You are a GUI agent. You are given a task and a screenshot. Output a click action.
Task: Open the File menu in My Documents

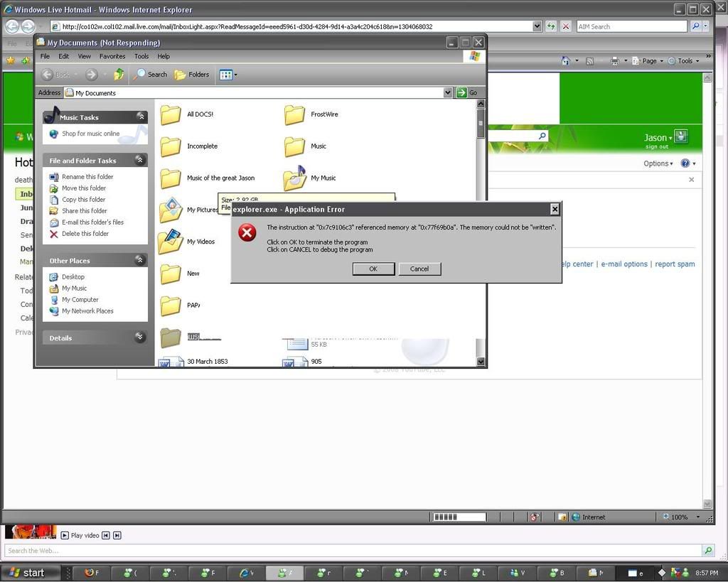tap(45, 56)
